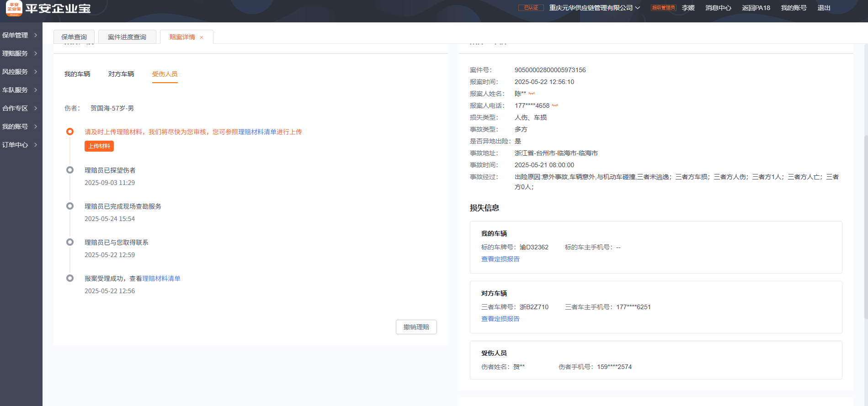This screenshot has height=406, width=868.
Task: Open 消息中心 in the top header
Action: pyautogui.click(x=718, y=8)
